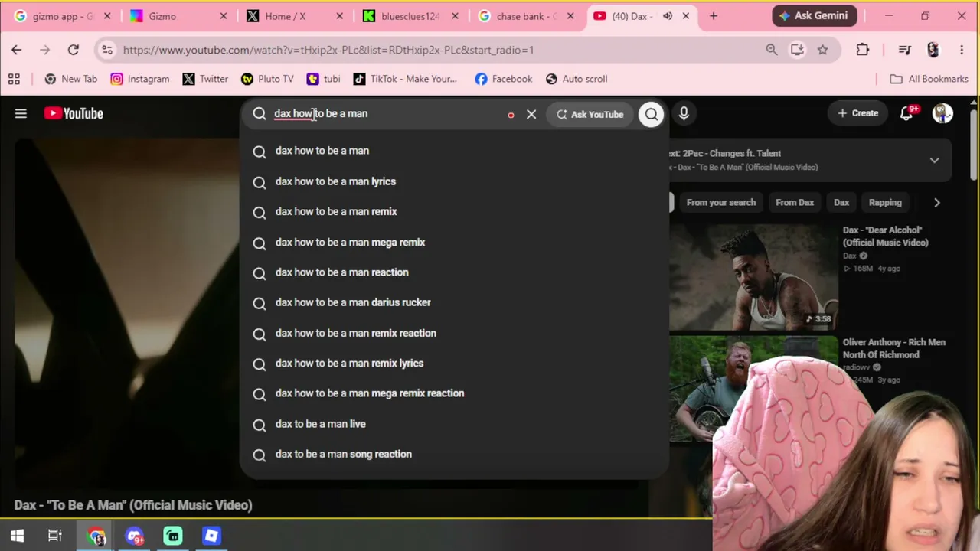The height and width of the screenshot is (551, 980).
Task: Submit search with the magnifier button
Action: coord(652,114)
